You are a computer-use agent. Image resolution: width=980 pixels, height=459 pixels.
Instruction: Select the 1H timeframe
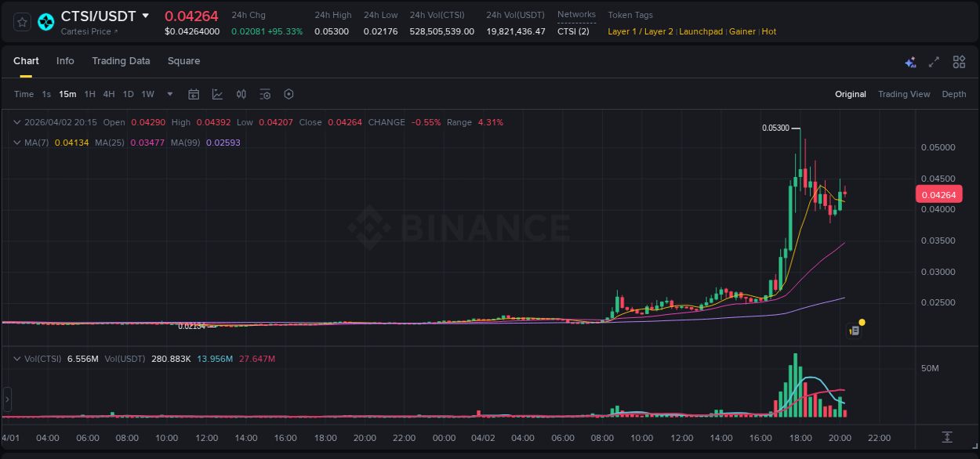pyautogui.click(x=89, y=93)
